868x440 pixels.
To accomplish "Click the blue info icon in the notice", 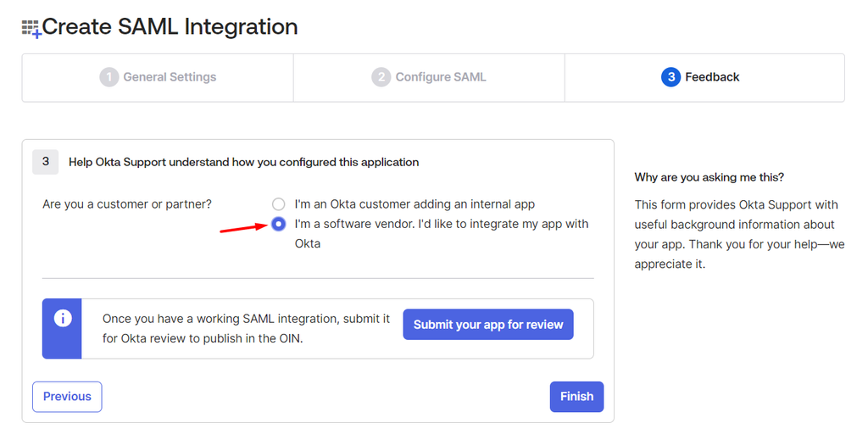I will 63,318.
